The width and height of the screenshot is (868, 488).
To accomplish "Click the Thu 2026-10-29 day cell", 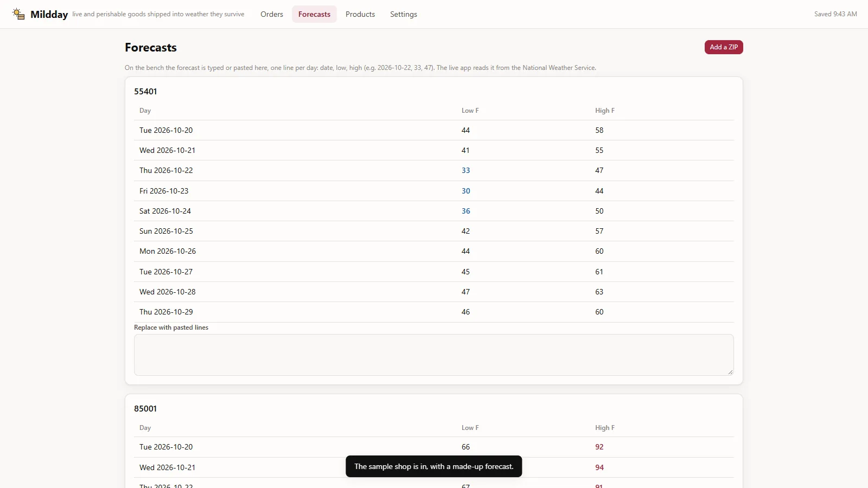I will click(x=166, y=312).
